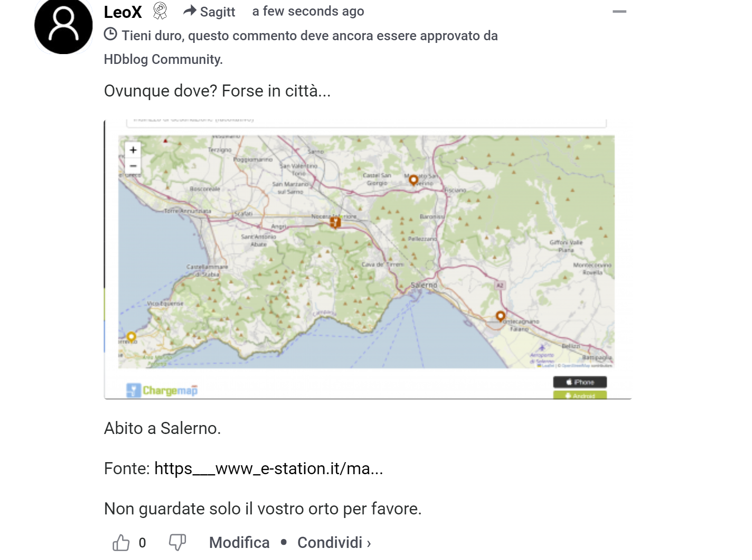752x560 pixels.
Task: Click the pending approval clock icon
Action: [110, 34]
